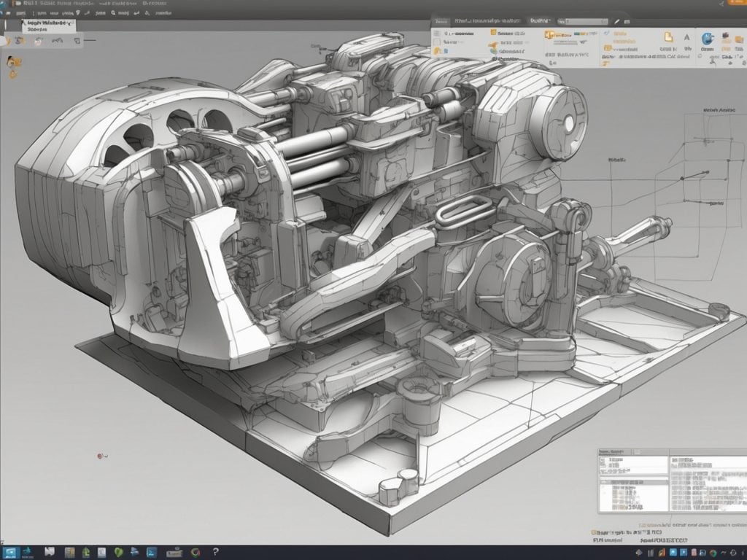This screenshot has height=560, width=747.
Task: Click the white tooltip popup at the top left
Action: [49, 26]
